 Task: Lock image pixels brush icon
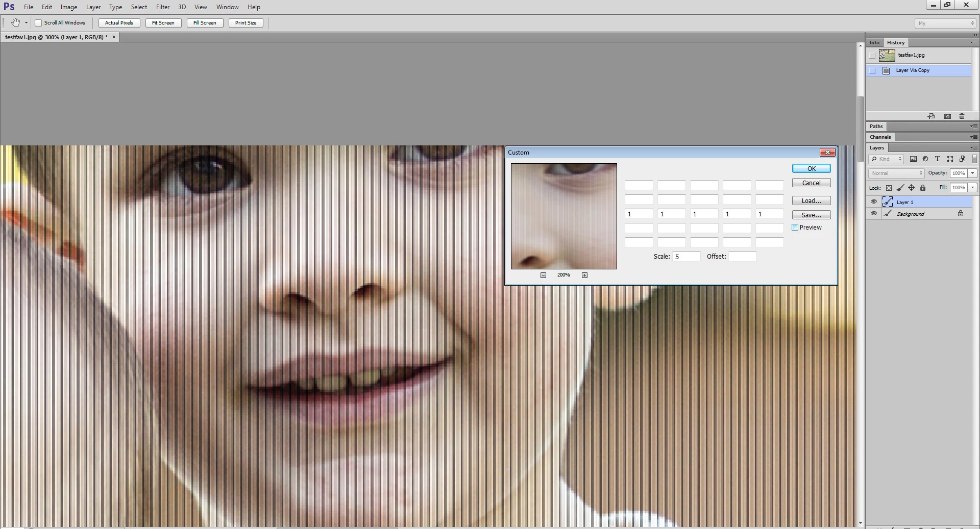(900, 188)
